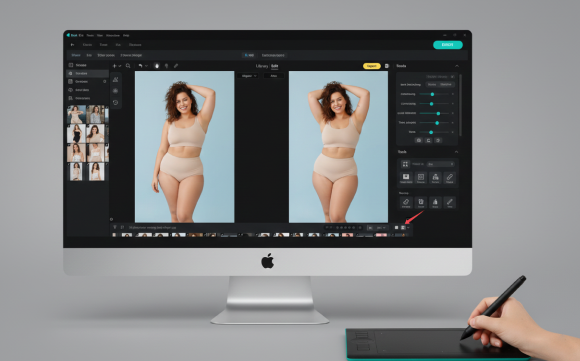The width and height of the screenshot is (580, 361).
Task: Click the teal button at top right
Action: coord(448,45)
